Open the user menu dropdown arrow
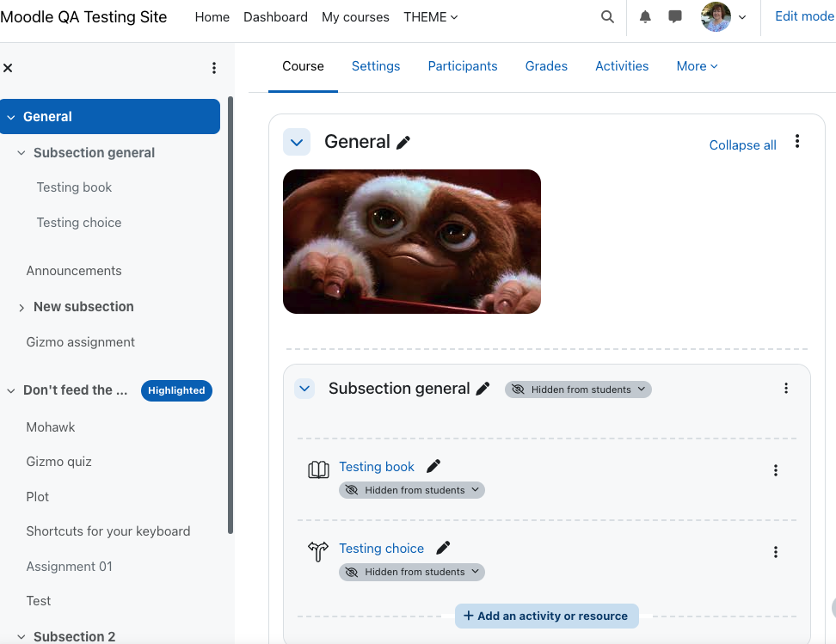Screen dimensions: 836x644 (742, 17)
